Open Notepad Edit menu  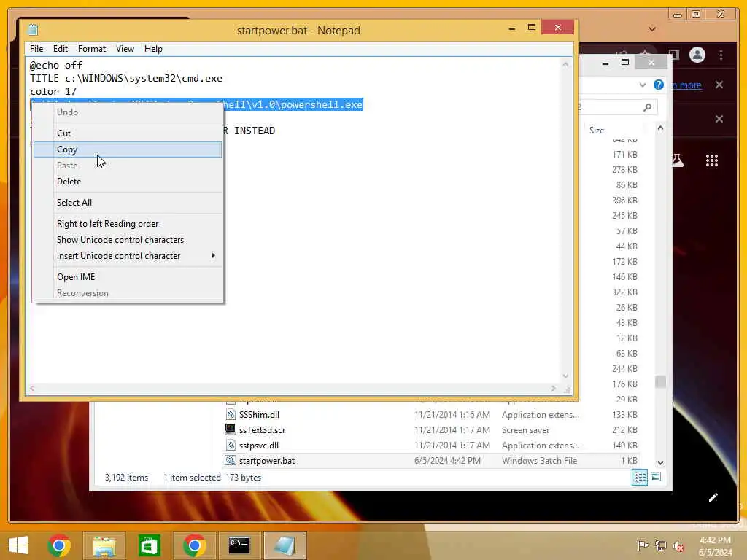coord(61,49)
